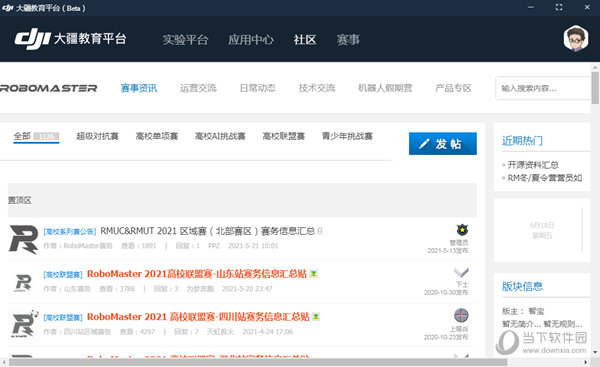Screen dimensions: 600x367
Task: Click the 置顶区 heading
Action: 20,200
